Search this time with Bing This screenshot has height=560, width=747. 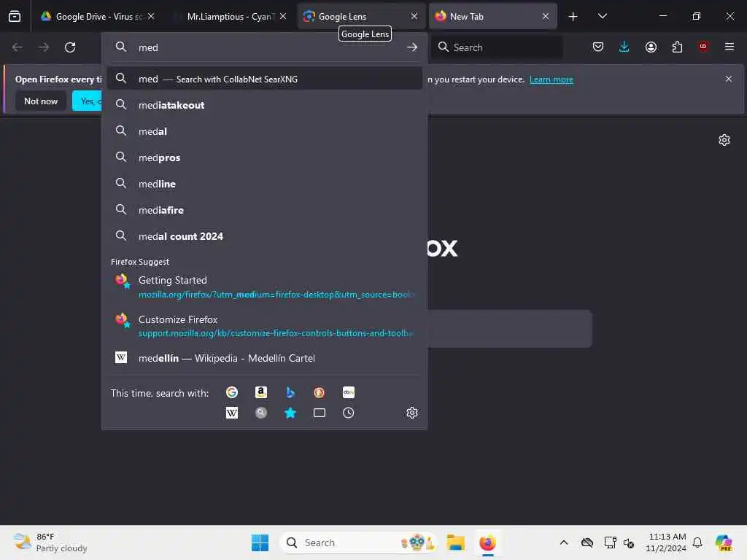click(x=290, y=392)
